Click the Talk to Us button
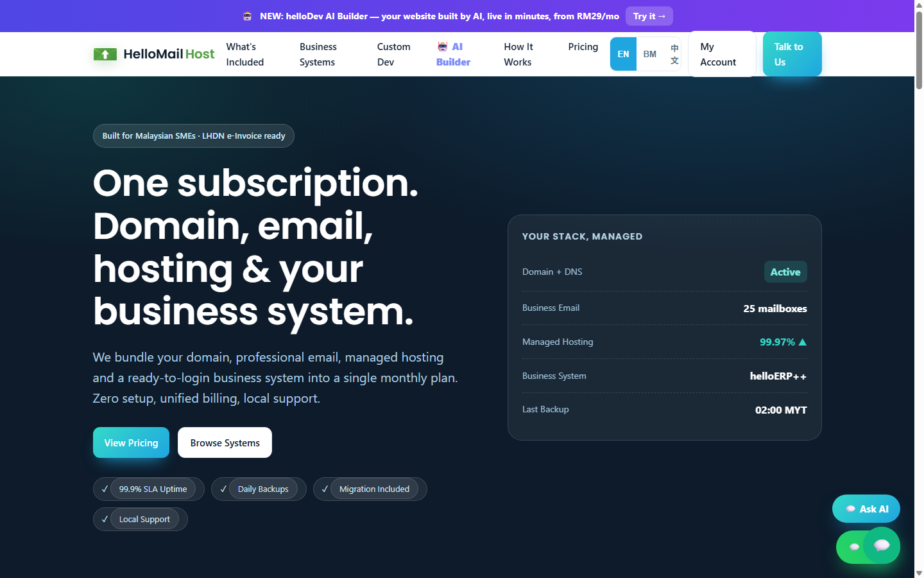 click(x=792, y=54)
